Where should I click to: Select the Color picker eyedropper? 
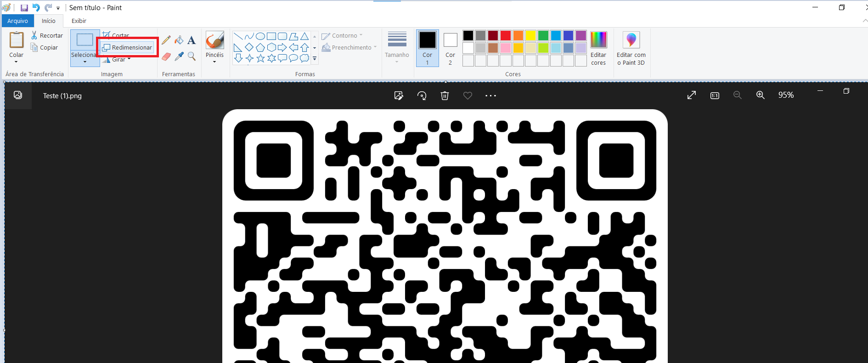point(179,56)
